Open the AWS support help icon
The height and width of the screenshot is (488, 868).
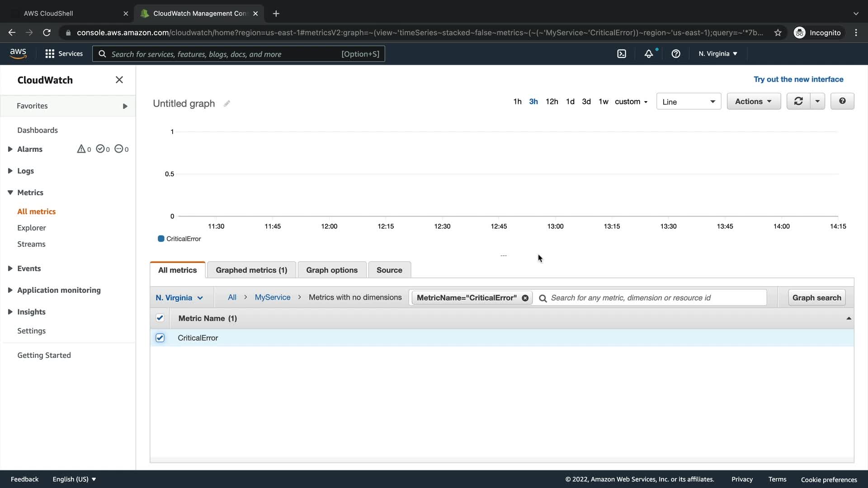676,54
